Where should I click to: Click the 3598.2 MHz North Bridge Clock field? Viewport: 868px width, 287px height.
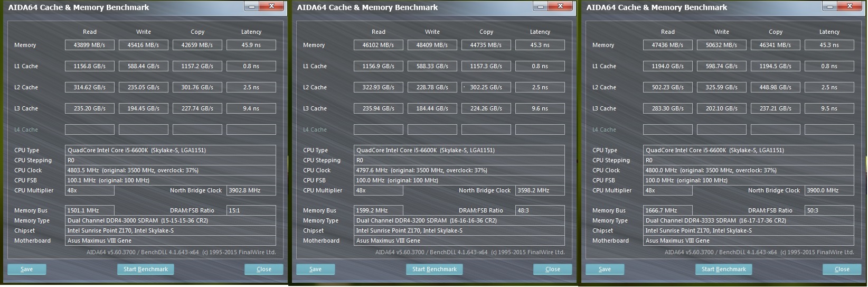(540, 191)
